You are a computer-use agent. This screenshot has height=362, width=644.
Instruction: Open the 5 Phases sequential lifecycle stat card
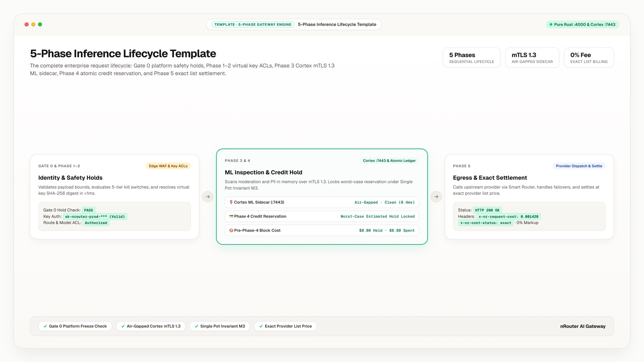pos(472,58)
